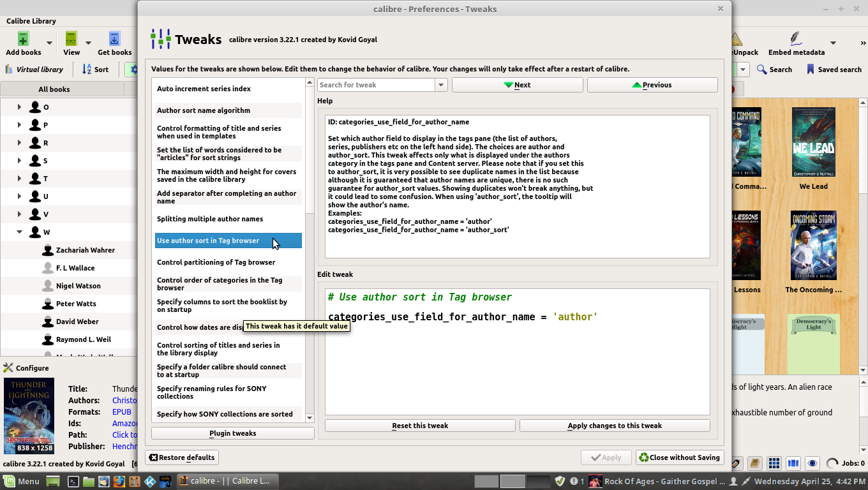Click the Get books icon

114,39
